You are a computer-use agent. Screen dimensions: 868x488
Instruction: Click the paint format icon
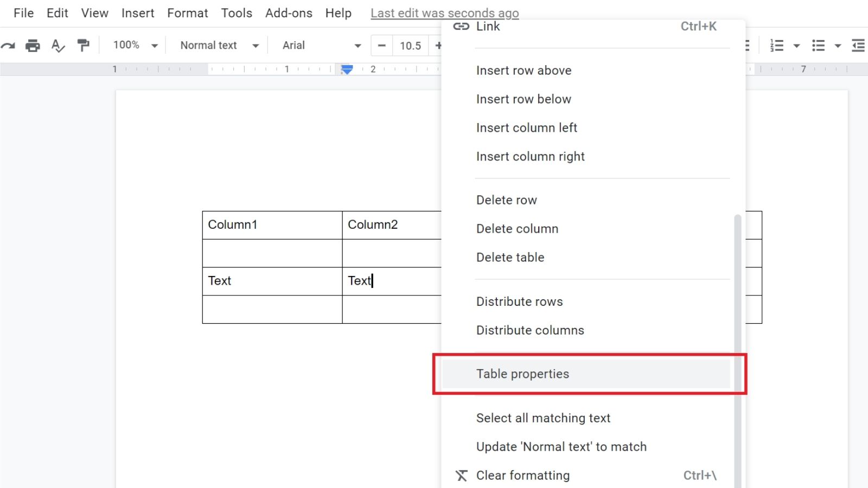coord(83,46)
